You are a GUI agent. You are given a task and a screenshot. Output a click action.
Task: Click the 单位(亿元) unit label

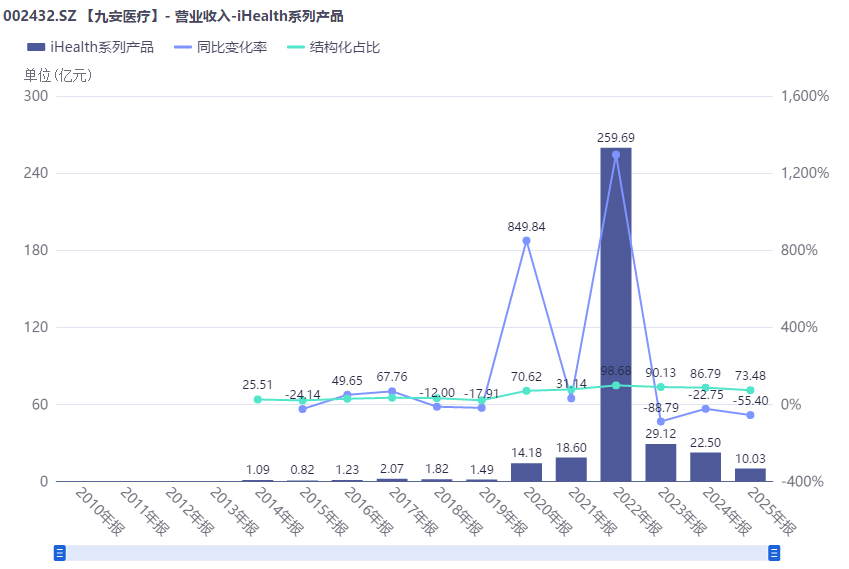(58, 75)
